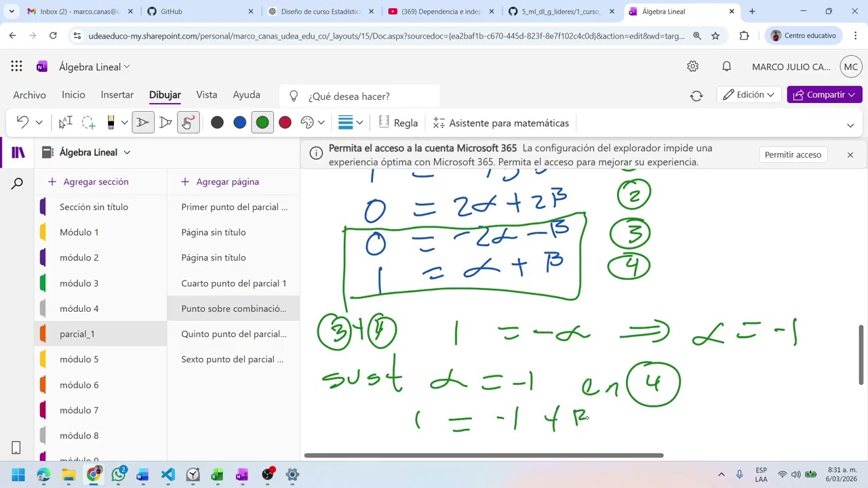Select the parcial_1 section
This screenshot has height=488, width=868.
pos(100,334)
